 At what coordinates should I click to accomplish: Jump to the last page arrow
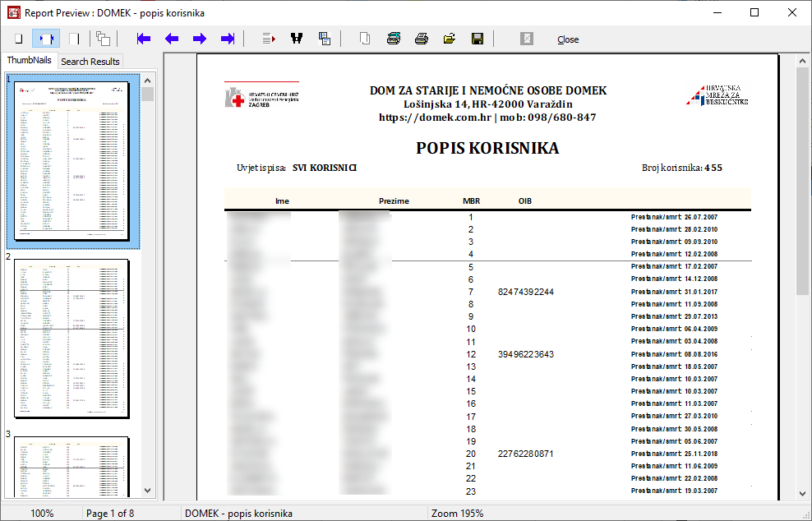228,39
